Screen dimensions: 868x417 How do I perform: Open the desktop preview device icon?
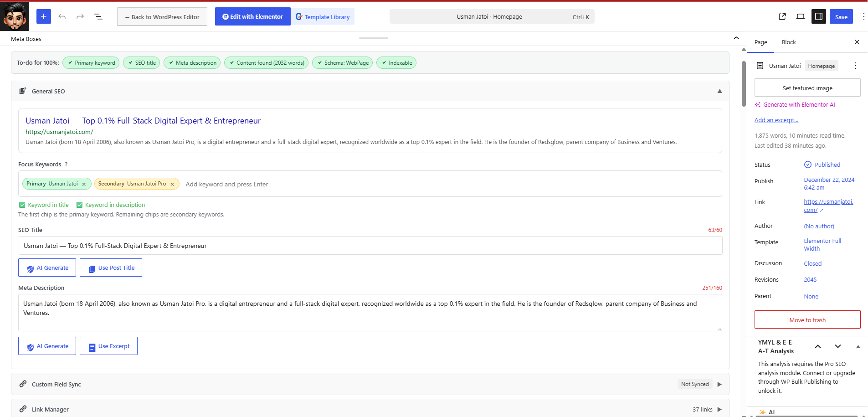click(801, 17)
